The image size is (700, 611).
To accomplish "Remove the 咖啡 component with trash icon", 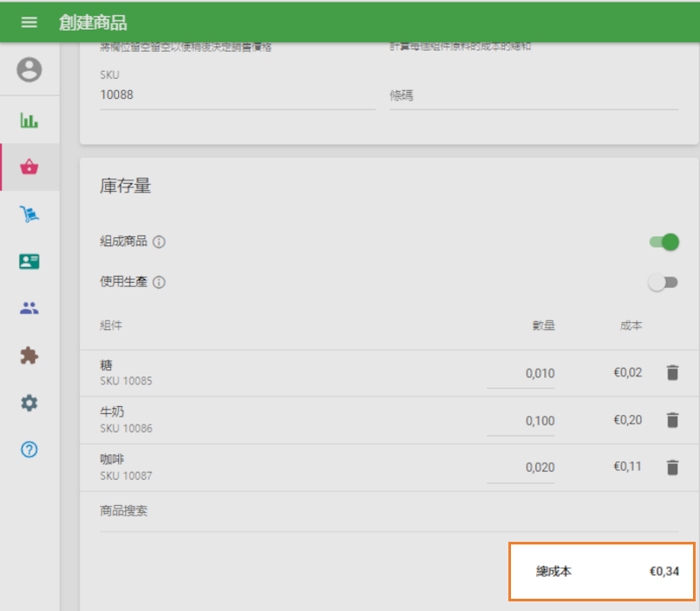I will tap(672, 467).
